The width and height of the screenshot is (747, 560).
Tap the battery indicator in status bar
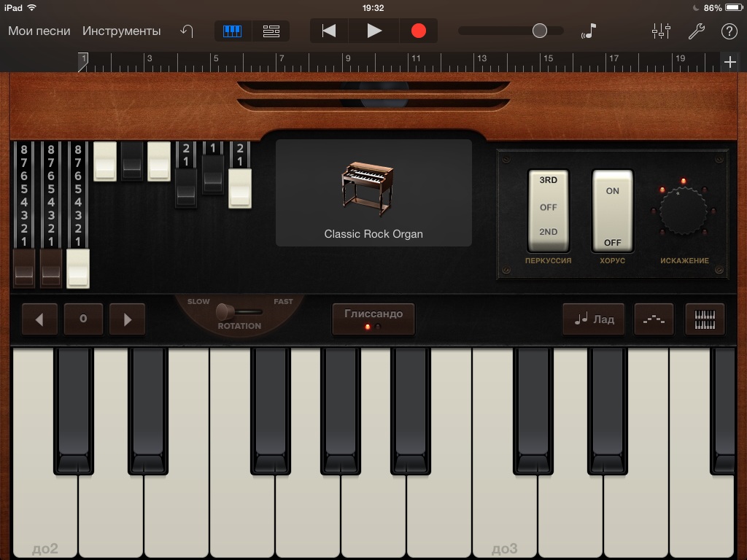coord(733,7)
